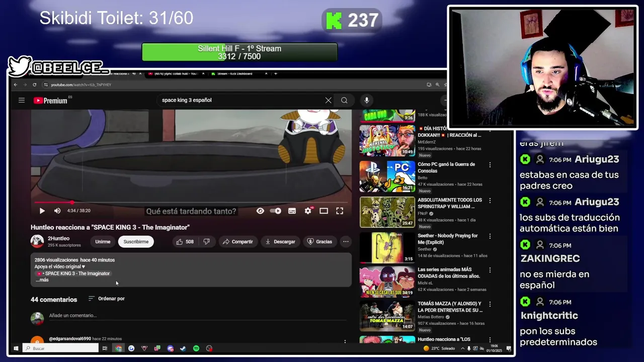
Task: Share the video via Compartir
Action: pos(237,242)
